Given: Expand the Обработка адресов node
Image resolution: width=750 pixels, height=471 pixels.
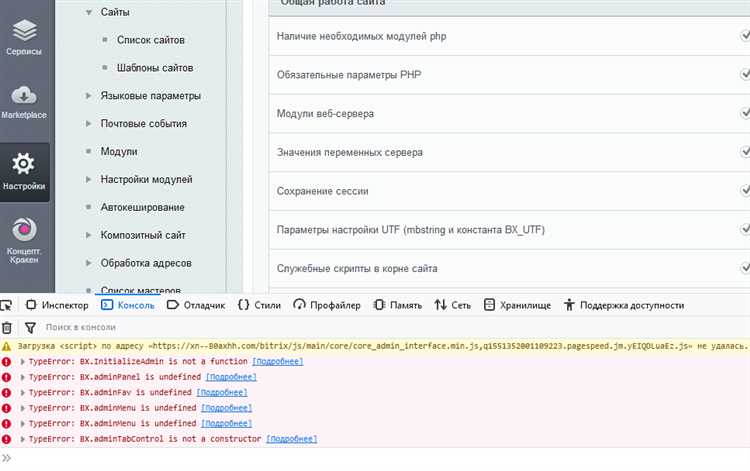Looking at the screenshot, I should [x=88, y=263].
